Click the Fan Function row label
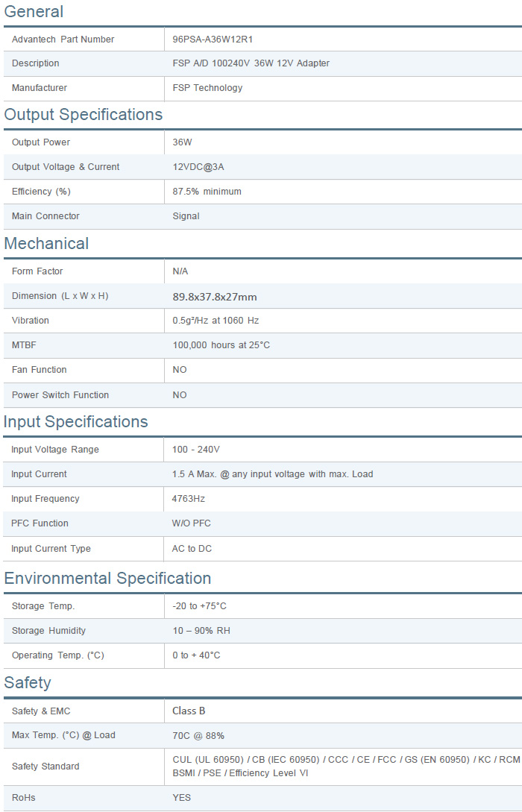Image resolution: width=522 pixels, height=812 pixels. 40,370
